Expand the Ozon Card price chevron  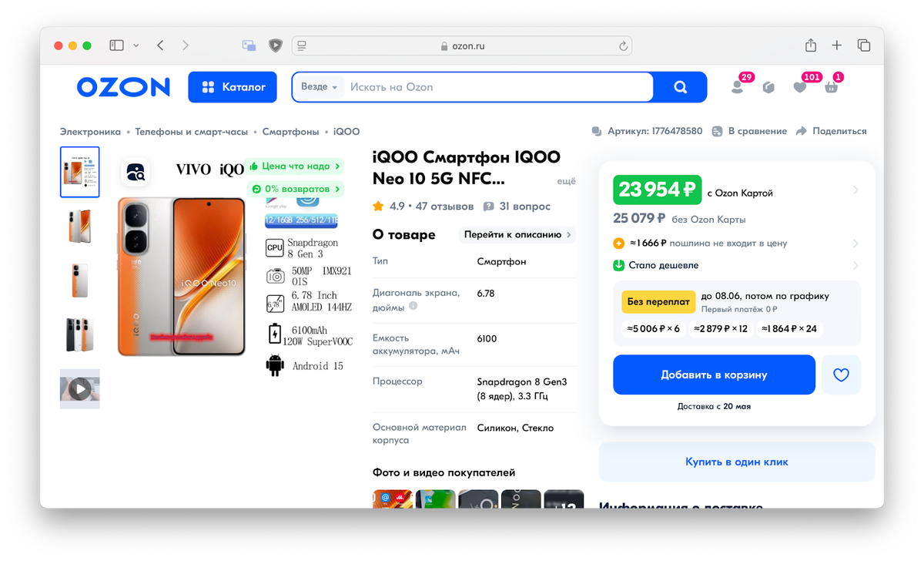(x=855, y=190)
